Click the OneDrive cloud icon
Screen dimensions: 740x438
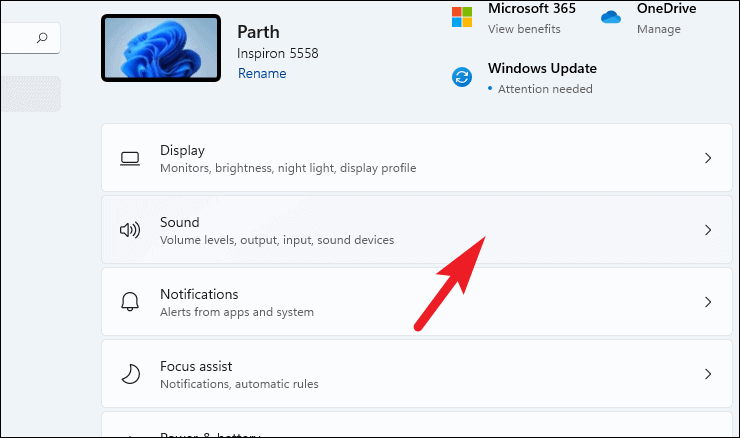click(x=611, y=17)
